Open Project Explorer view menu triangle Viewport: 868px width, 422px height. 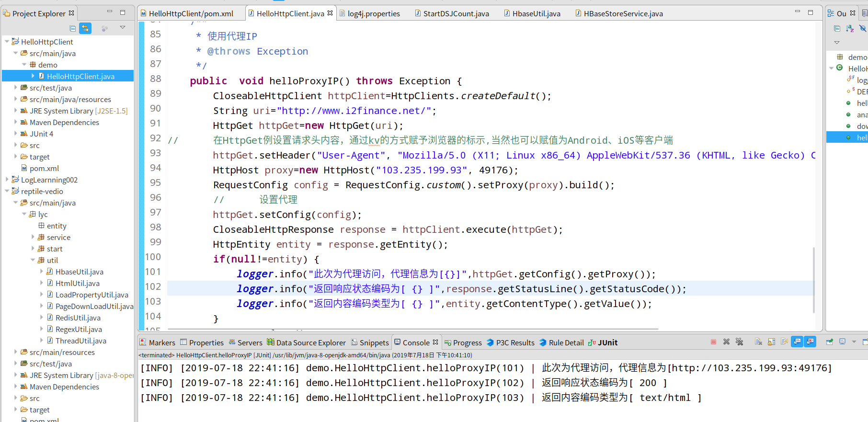click(x=123, y=28)
